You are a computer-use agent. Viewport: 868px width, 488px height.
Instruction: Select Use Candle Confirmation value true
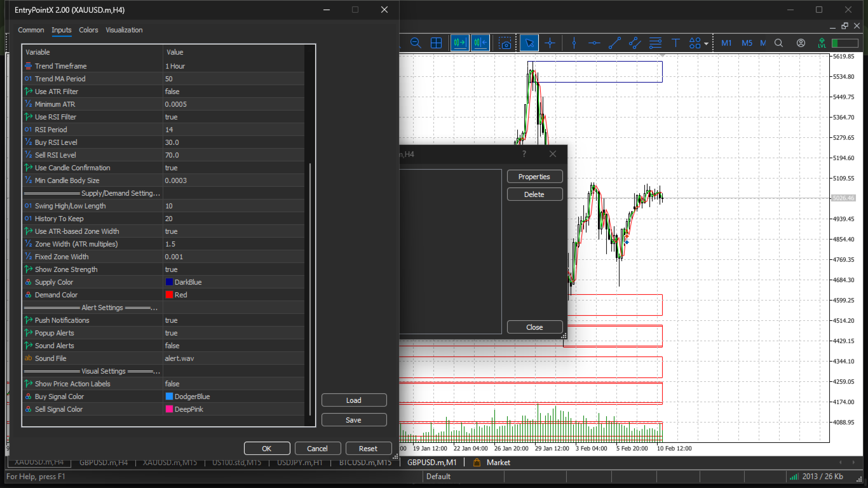(234, 168)
